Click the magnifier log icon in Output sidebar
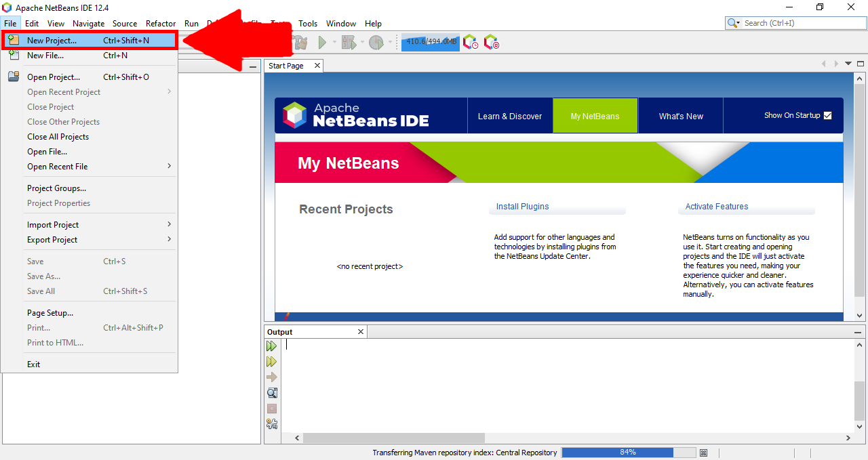 coord(272,393)
